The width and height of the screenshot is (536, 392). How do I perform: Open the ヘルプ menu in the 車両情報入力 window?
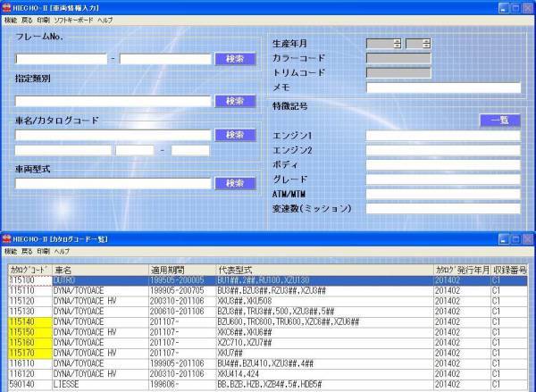(x=105, y=21)
